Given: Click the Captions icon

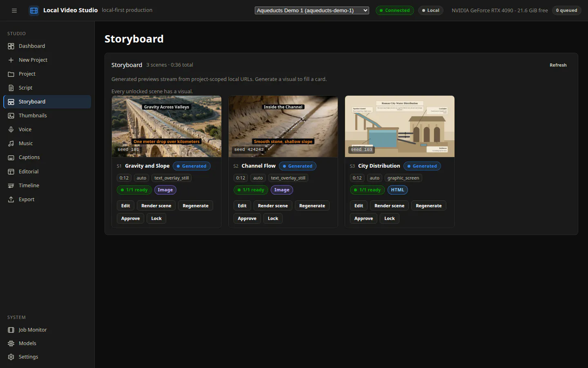Looking at the screenshot, I should tap(11, 157).
